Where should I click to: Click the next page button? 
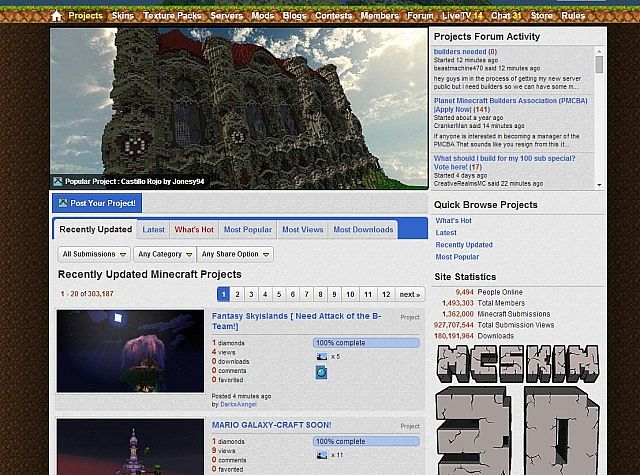click(410, 294)
